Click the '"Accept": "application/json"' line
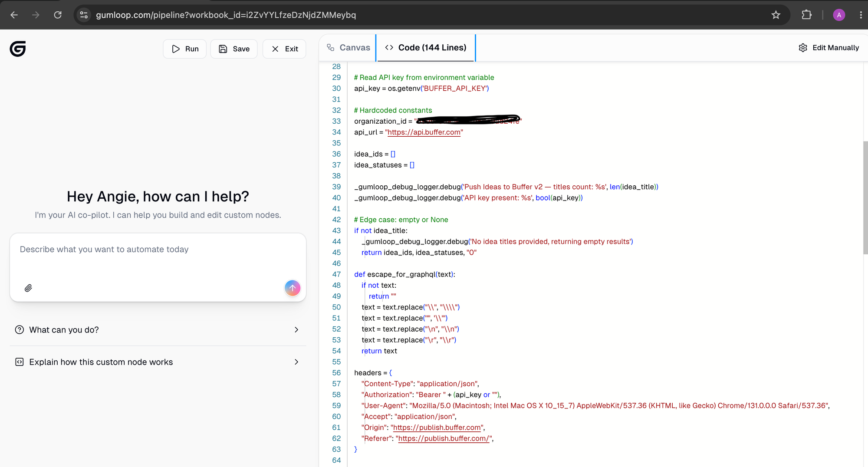Image resolution: width=868 pixels, height=467 pixels. click(409, 417)
